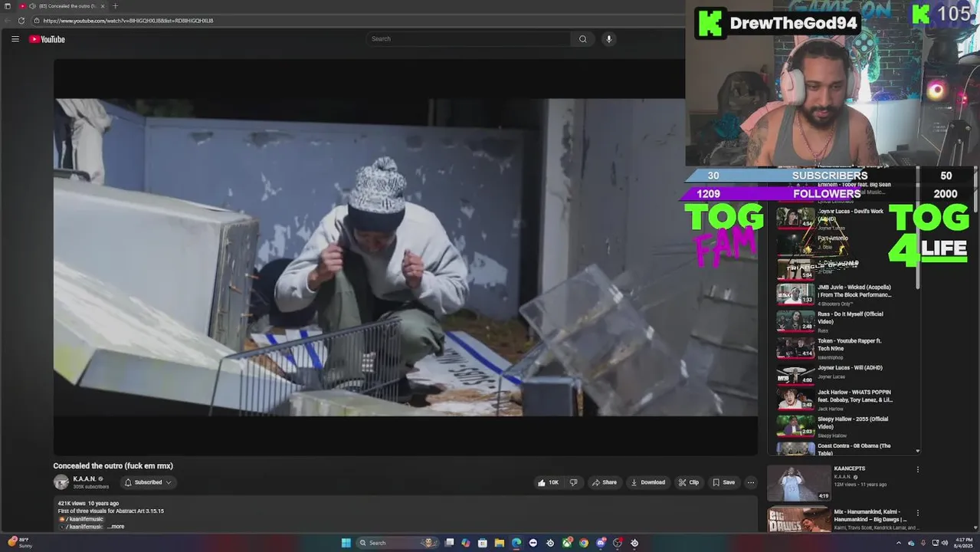This screenshot has height=552, width=980.
Task: Download the video
Action: click(647, 482)
